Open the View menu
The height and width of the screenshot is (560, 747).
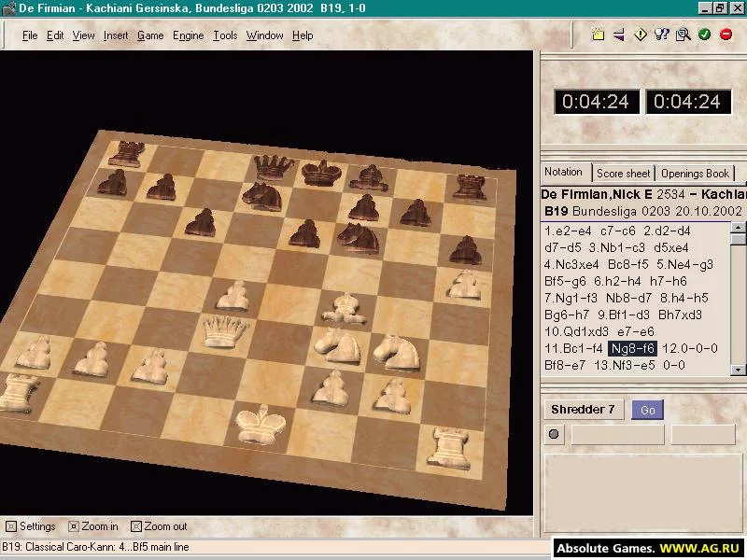pos(83,35)
